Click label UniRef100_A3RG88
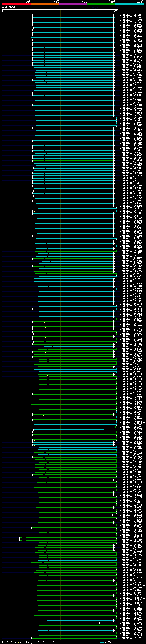Image resolution: width=146 pixels, height=644 pixels. coord(131,213)
